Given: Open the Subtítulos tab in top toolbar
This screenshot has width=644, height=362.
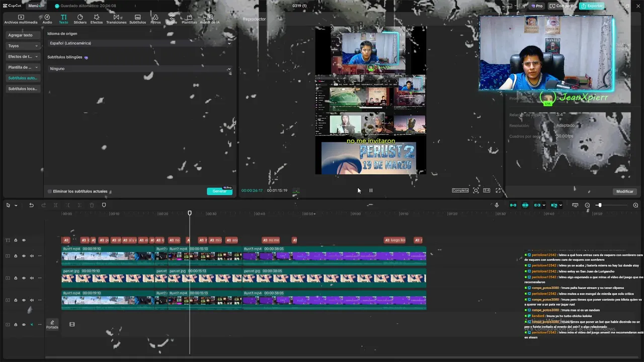Looking at the screenshot, I should click(138, 19).
